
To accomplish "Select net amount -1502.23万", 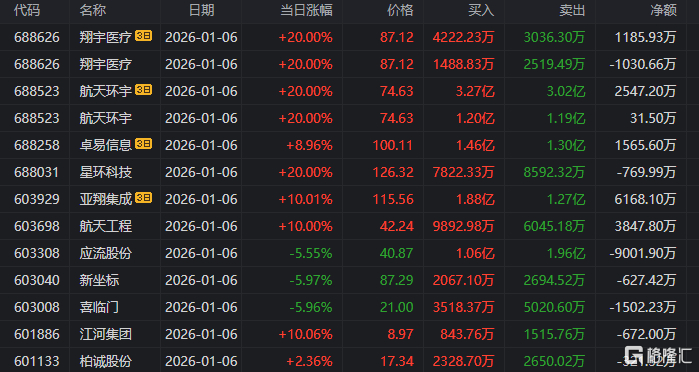I will [x=643, y=307].
